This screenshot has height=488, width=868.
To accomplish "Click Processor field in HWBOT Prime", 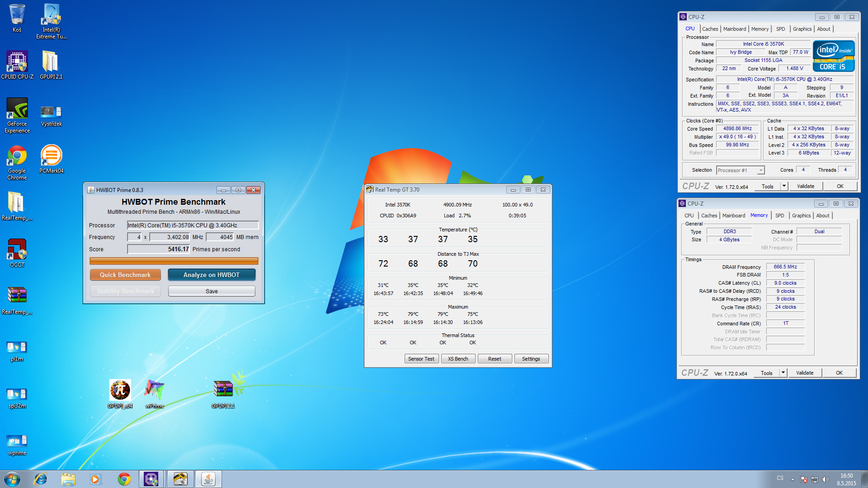I will [x=193, y=225].
